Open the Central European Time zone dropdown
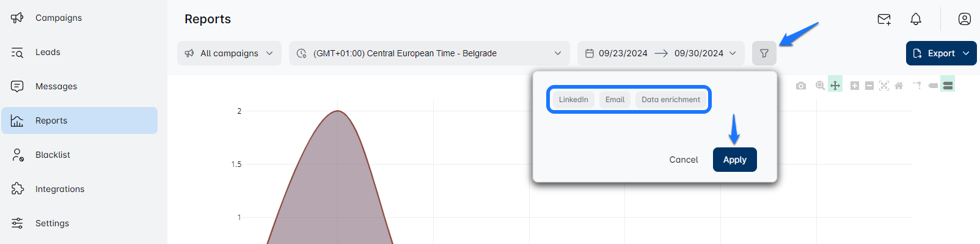Viewport: 980px width, 244px height. click(x=430, y=53)
